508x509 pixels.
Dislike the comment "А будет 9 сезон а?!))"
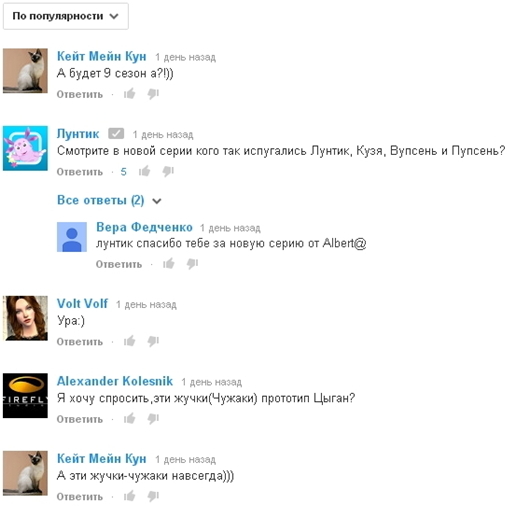pyautogui.click(x=153, y=94)
